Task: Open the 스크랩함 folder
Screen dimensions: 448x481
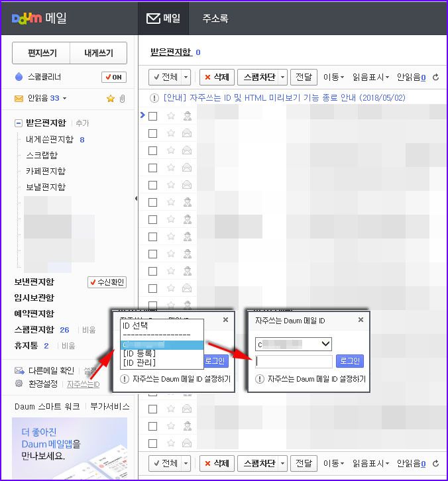Action: (x=42, y=155)
